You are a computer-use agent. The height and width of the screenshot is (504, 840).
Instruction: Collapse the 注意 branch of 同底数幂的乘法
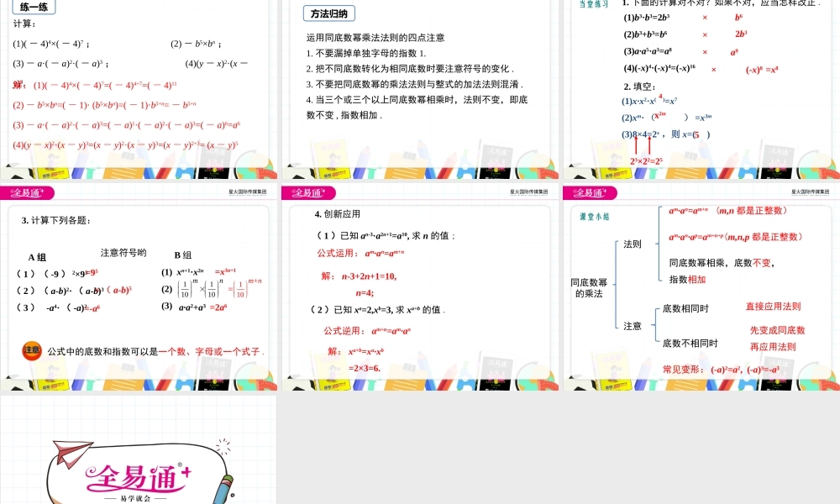click(632, 325)
